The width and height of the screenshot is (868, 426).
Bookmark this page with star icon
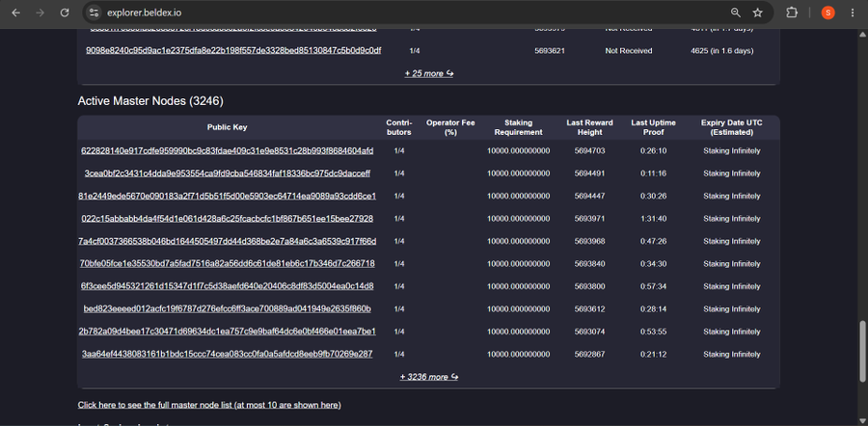[758, 13]
